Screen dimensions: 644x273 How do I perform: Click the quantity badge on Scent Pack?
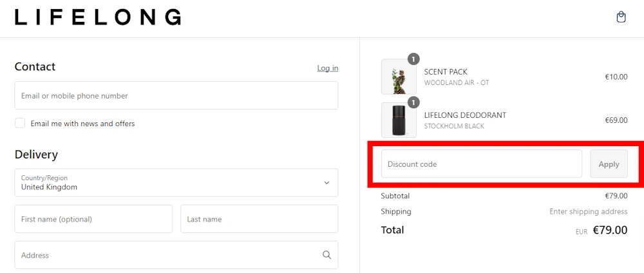pyautogui.click(x=413, y=59)
